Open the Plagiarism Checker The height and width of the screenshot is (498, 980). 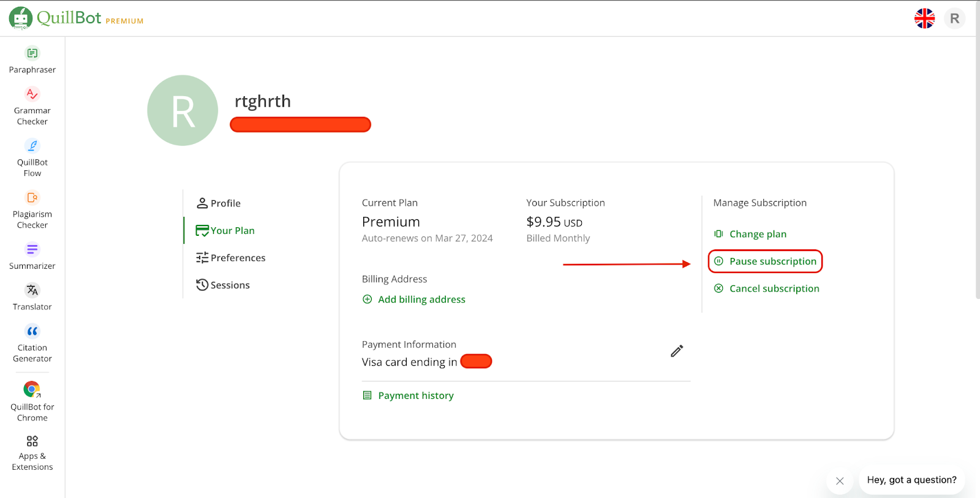click(32, 209)
